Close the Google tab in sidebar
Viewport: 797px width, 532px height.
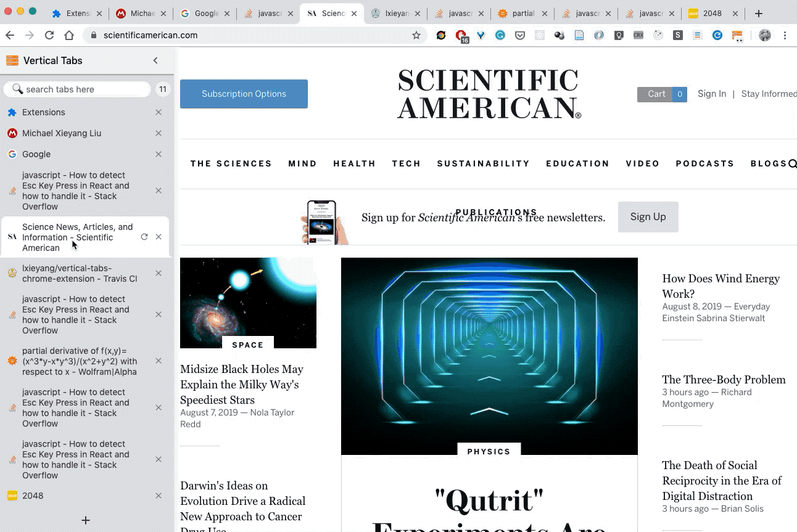click(159, 154)
